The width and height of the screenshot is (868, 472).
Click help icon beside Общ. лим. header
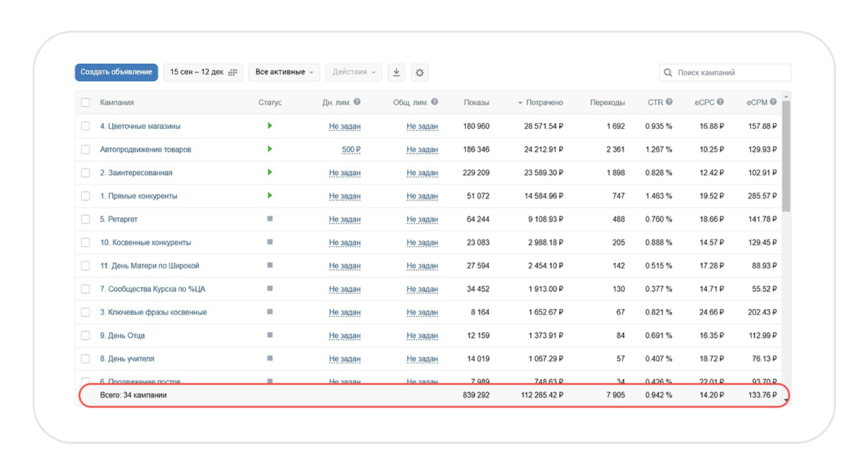[434, 103]
